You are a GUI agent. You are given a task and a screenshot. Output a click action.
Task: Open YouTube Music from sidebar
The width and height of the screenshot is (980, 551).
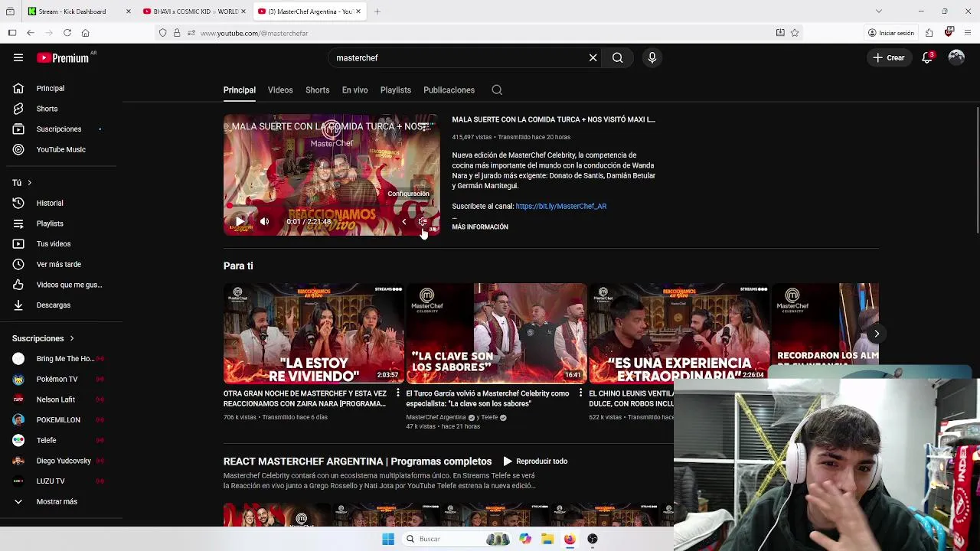[61, 149]
